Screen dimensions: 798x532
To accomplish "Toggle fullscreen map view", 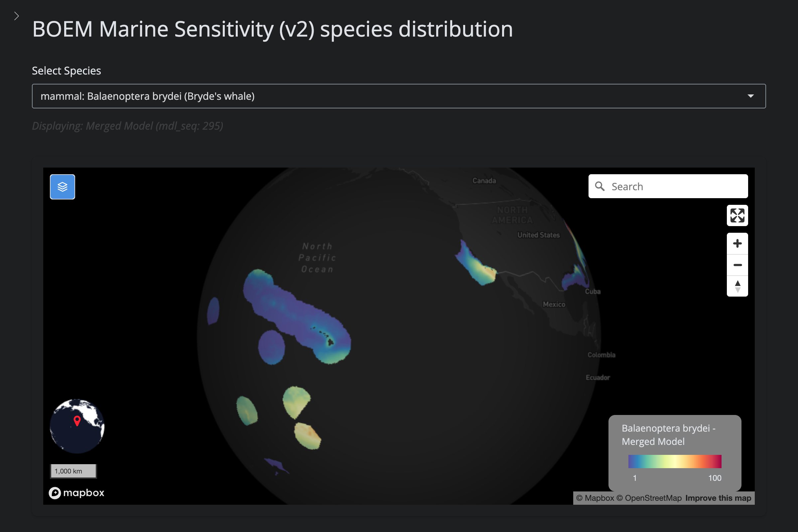I will tap(737, 215).
